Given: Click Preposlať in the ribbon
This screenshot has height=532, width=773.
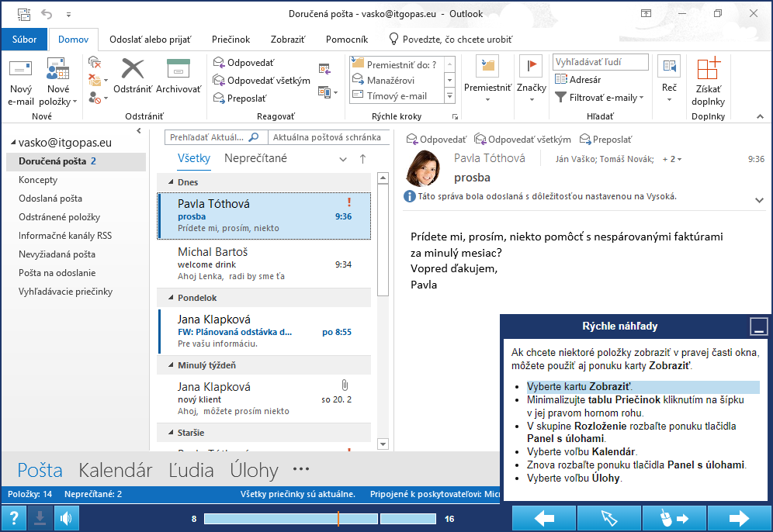Looking at the screenshot, I should 240,98.
